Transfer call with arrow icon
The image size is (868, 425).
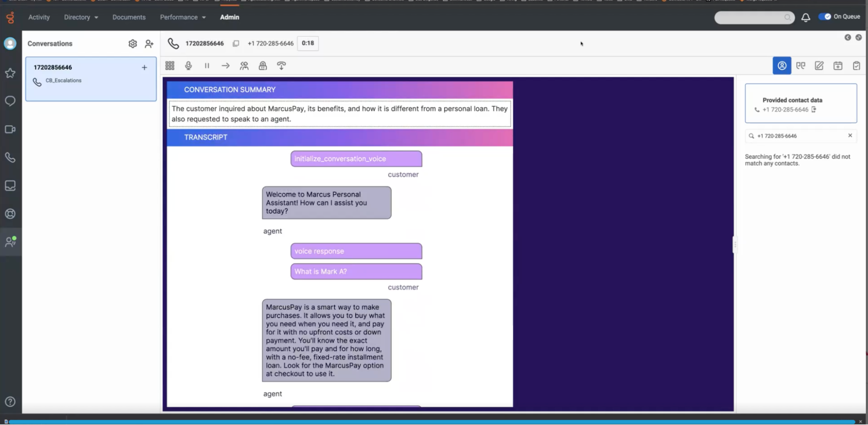coord(225,66)
